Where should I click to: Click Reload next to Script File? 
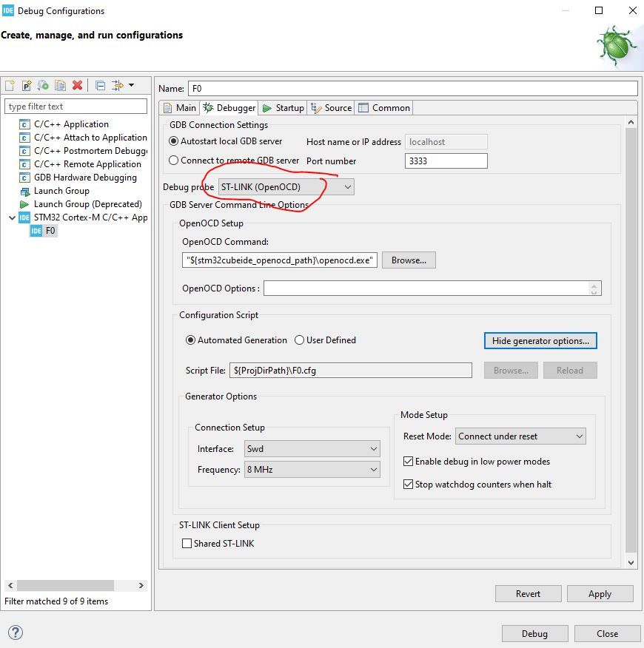coord(570,371)
